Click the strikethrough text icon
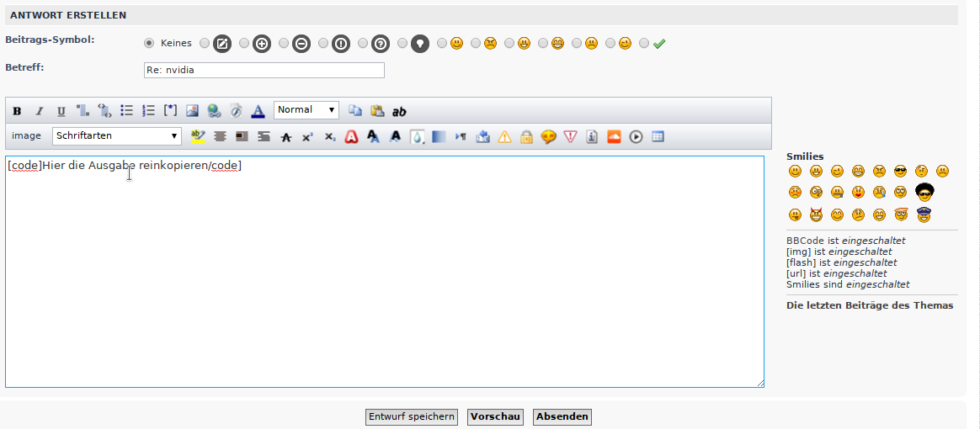The image size is (980, 429). pos(286,136)
